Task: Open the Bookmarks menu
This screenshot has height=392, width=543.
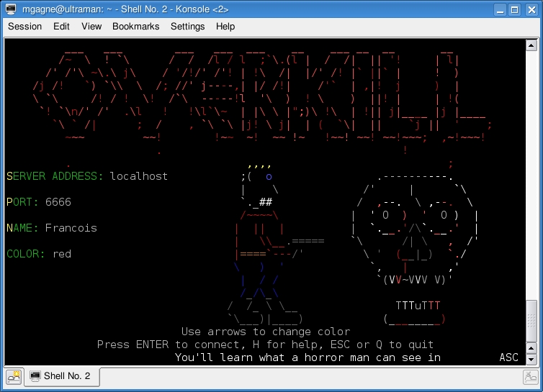Action: 135,27
